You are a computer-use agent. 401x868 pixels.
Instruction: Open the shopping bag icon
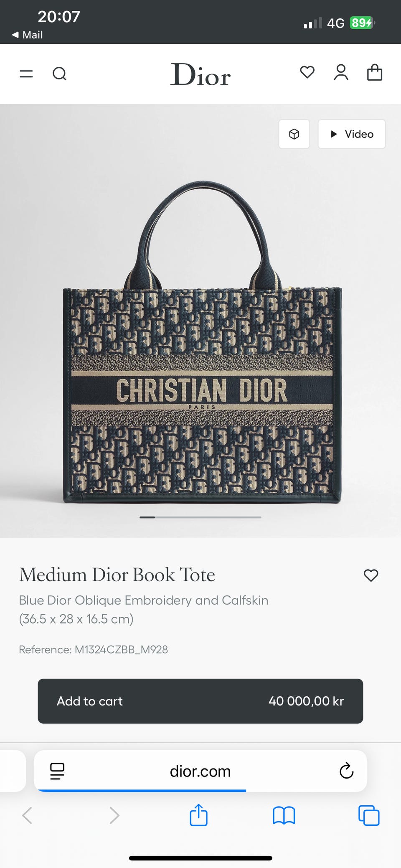[375, 72]
